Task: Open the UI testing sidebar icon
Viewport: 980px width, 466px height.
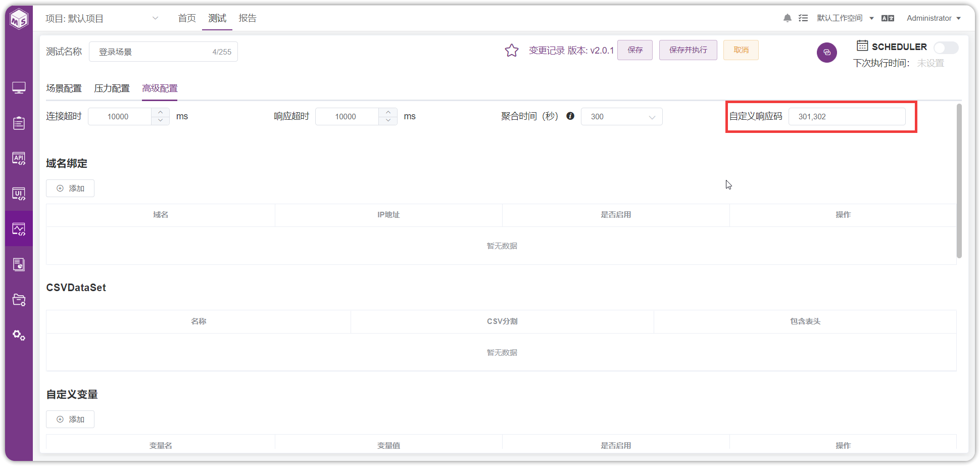Action: tap(19, 194)
